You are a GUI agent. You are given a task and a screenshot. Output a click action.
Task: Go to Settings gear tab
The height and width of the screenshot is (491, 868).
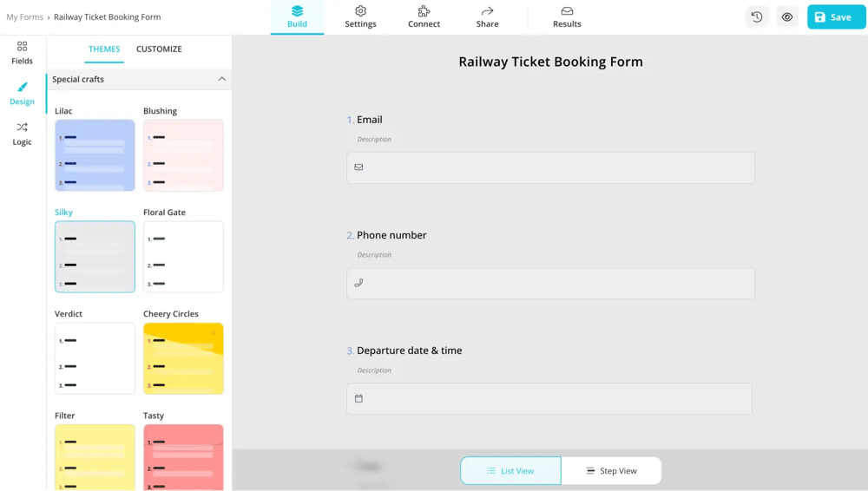(360, 16)
